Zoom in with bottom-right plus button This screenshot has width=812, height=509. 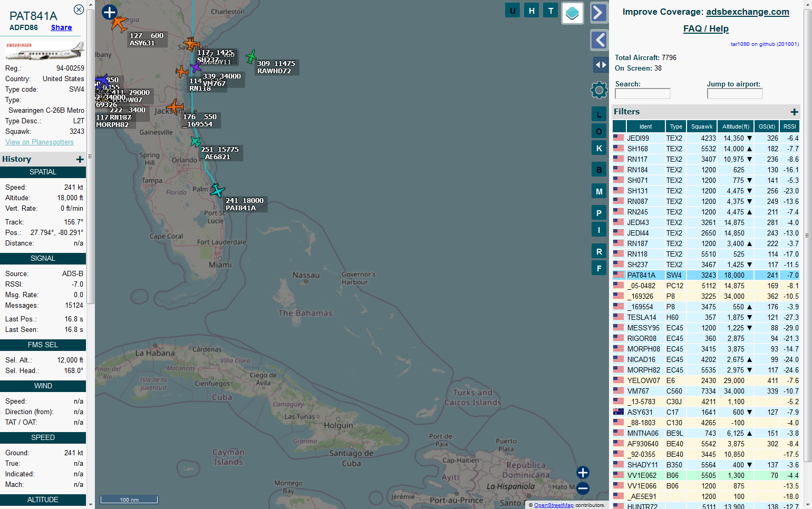[x=583, y=473]
